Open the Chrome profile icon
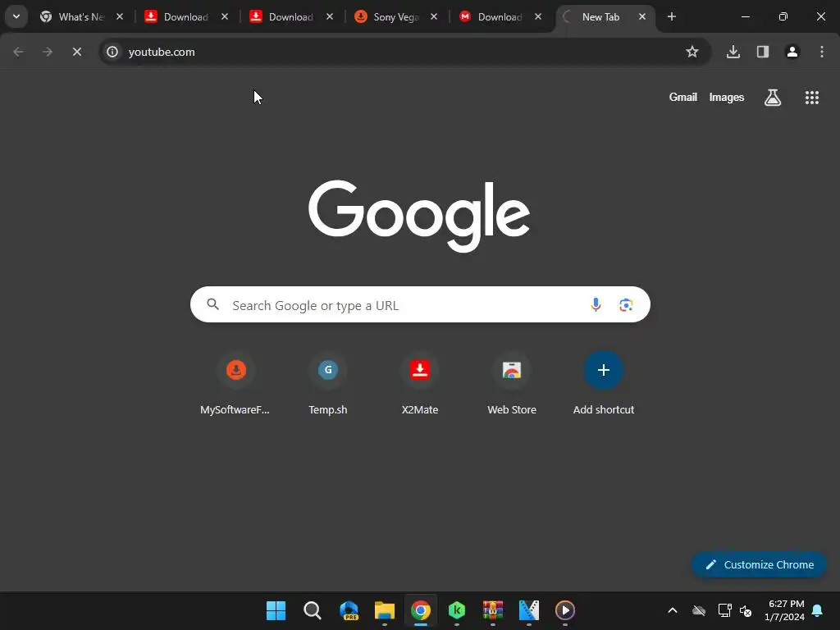 coord(792,52)
